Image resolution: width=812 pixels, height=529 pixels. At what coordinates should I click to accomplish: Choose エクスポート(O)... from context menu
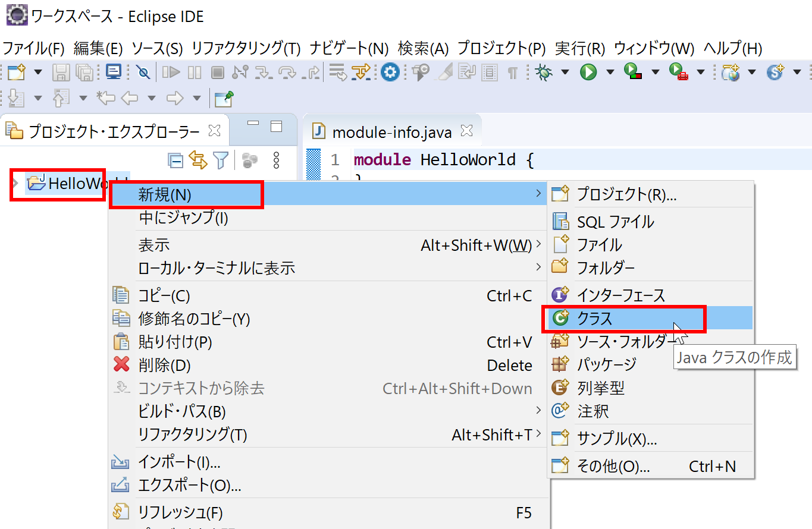(x=328, y=486)
